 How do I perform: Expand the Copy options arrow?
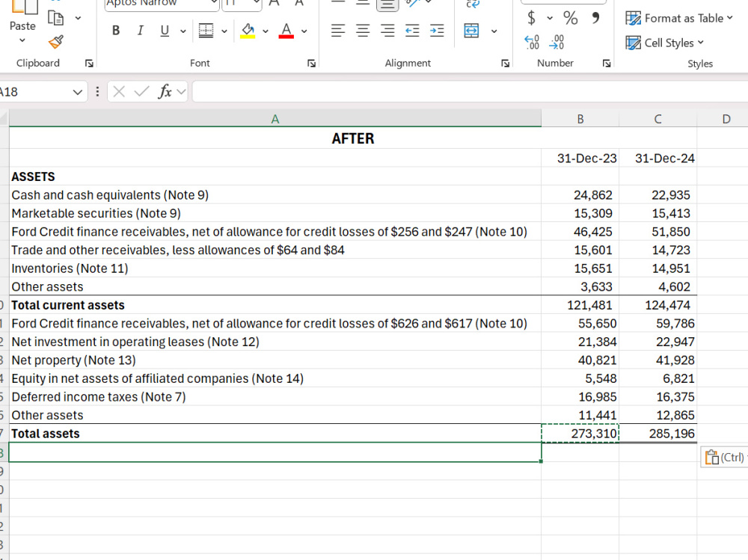point(79,18)
